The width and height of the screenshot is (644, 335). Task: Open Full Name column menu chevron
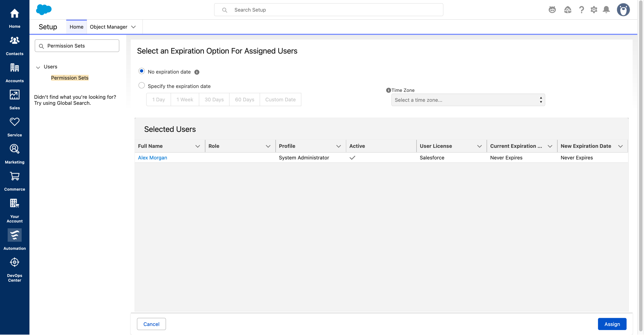[197, 146]
